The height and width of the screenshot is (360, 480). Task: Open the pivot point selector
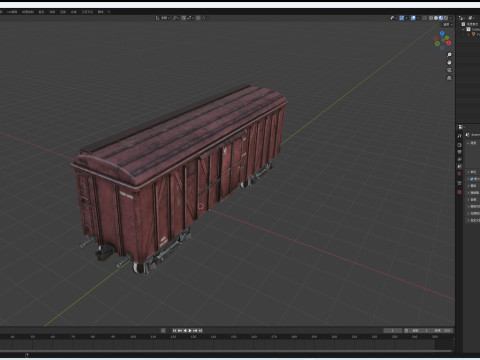coord(176,18)
